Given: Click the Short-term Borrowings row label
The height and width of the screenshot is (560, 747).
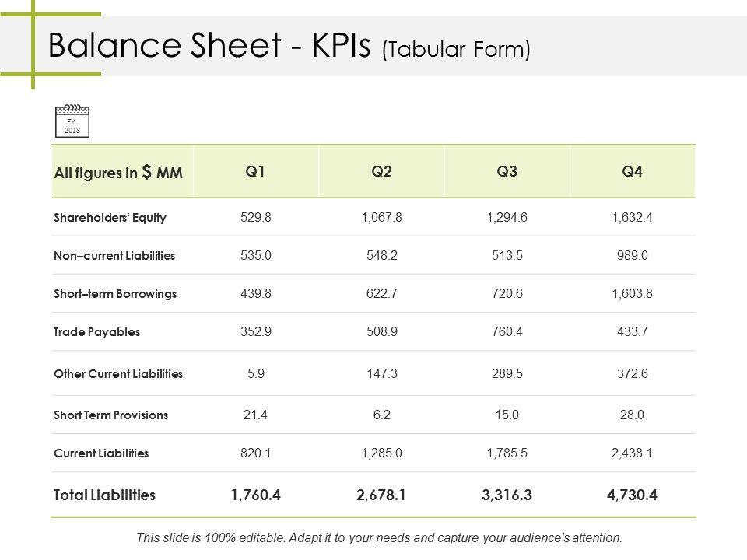Looking at the screenshot, I should pos(115,294).
